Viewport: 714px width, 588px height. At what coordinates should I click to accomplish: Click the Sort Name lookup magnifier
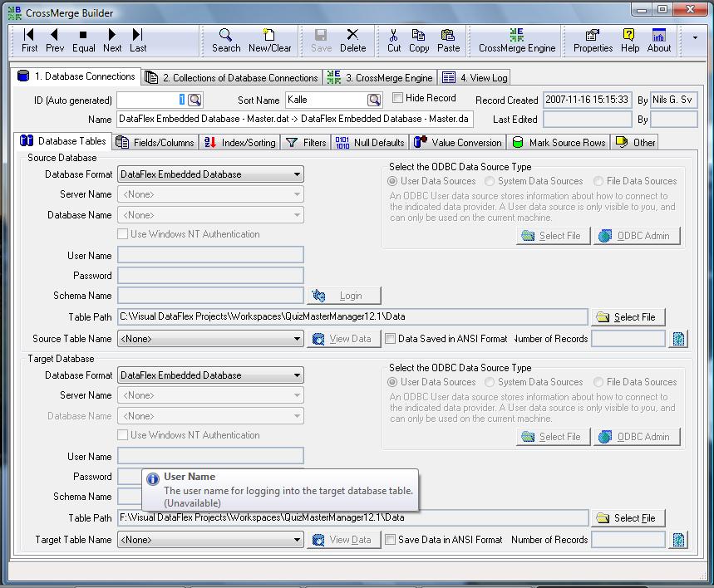pos(374,100)
